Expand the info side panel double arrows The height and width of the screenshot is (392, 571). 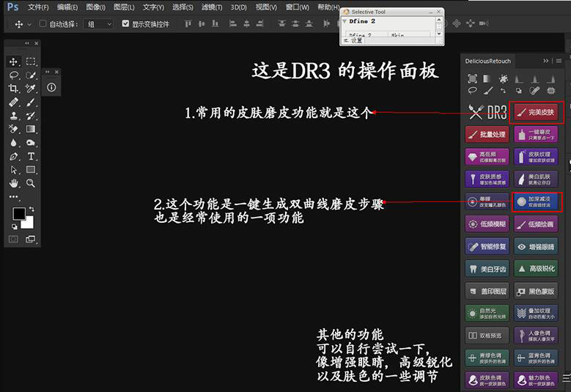(x=48, y=72)
